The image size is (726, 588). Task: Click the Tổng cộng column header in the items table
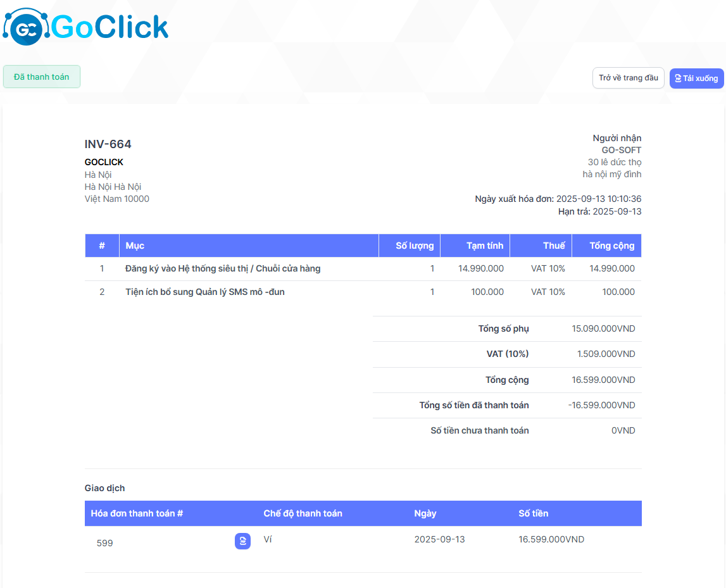click(611, 246)
